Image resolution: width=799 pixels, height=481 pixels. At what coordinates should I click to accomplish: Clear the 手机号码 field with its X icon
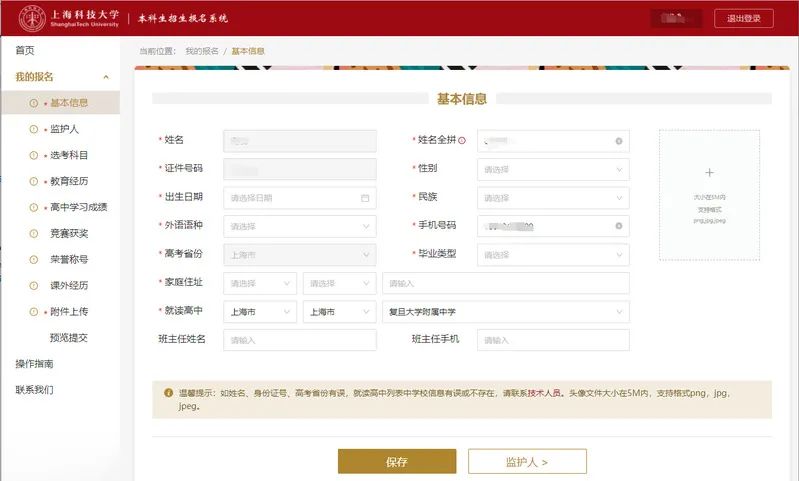tap(618, 226)
